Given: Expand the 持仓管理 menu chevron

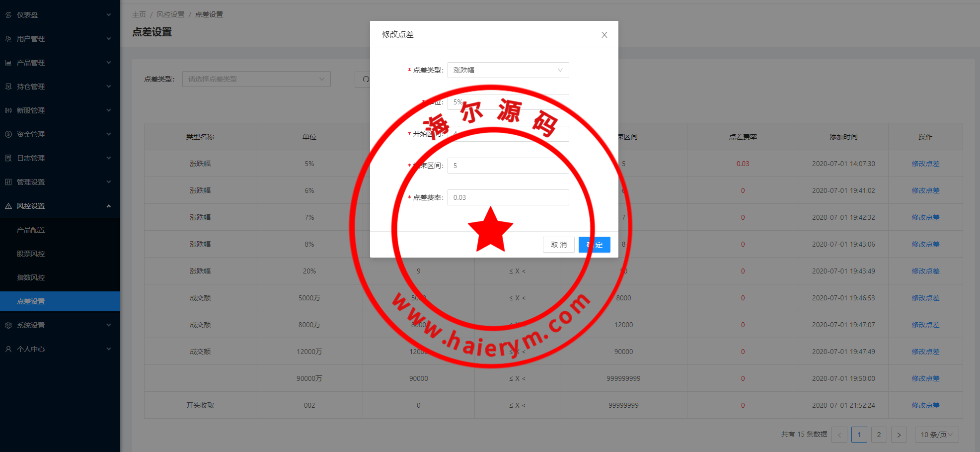Looking at the screenshot, I should tap(109, 87).
